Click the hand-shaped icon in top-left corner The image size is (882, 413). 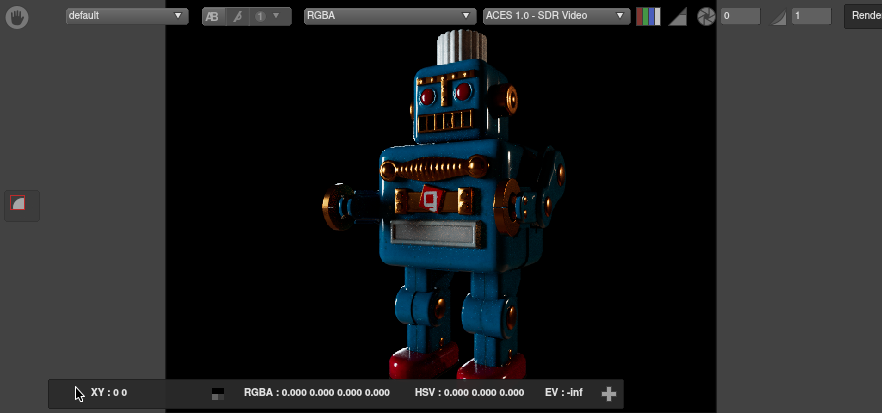(17, 16)
